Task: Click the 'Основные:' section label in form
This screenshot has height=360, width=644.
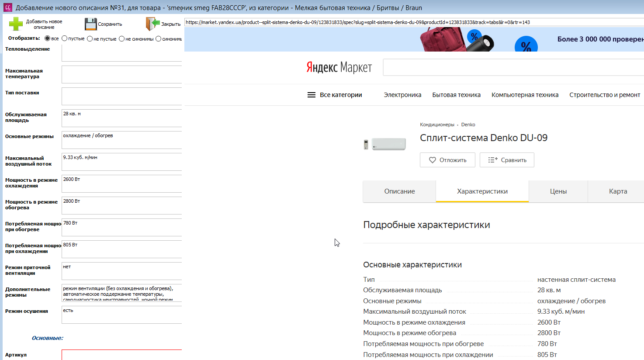Action: pyautogui.click(x=48, y=338)
